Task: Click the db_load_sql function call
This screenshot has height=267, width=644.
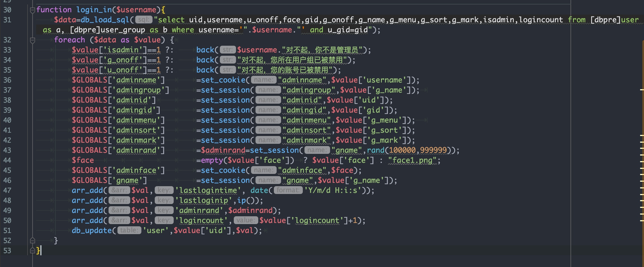Action: (x=105, y=20)
